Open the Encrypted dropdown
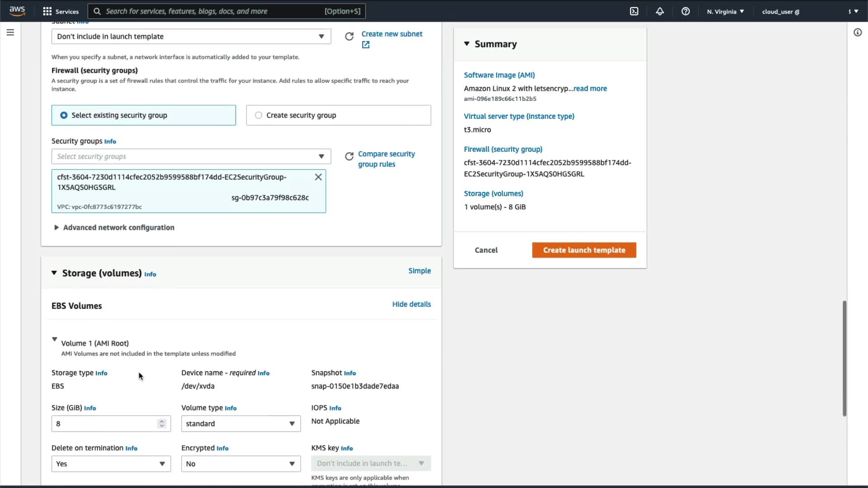Viewport: 868px width, 488px height. click(241, 464)
